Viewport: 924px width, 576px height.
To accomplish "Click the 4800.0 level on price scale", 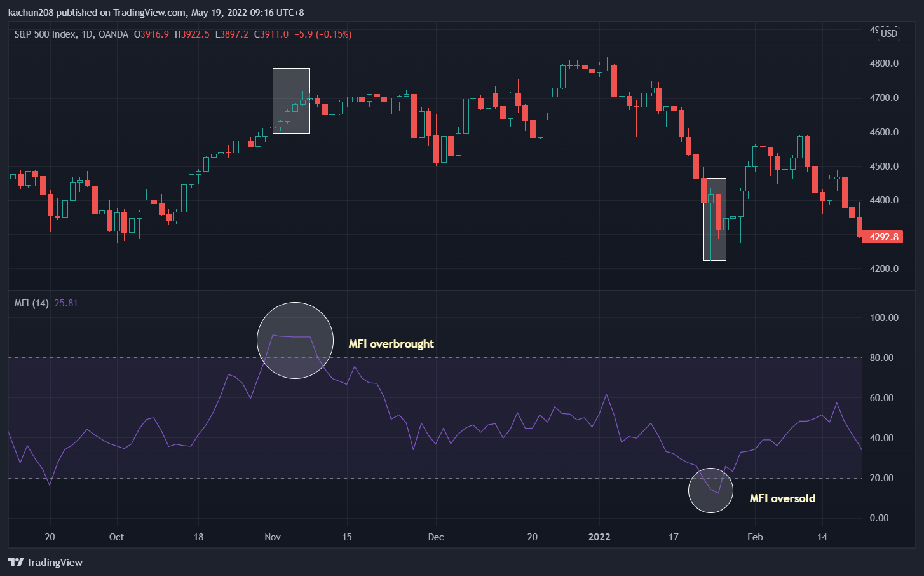I will (884, 64).
